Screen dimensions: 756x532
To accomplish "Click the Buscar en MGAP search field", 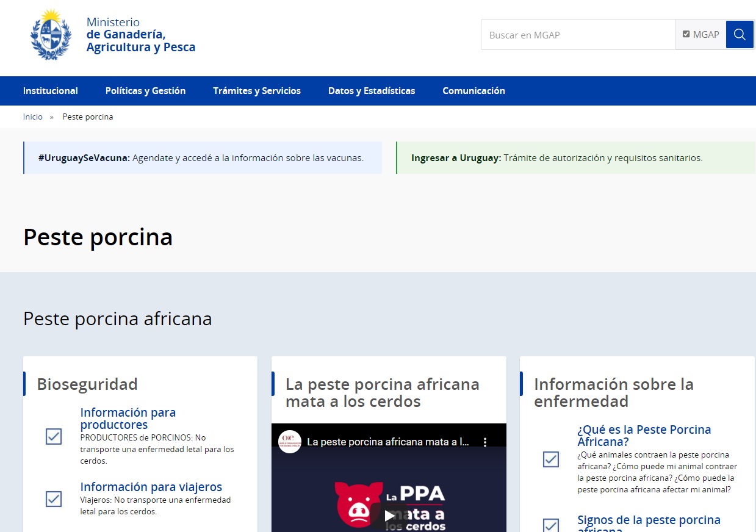I will 578,35.
